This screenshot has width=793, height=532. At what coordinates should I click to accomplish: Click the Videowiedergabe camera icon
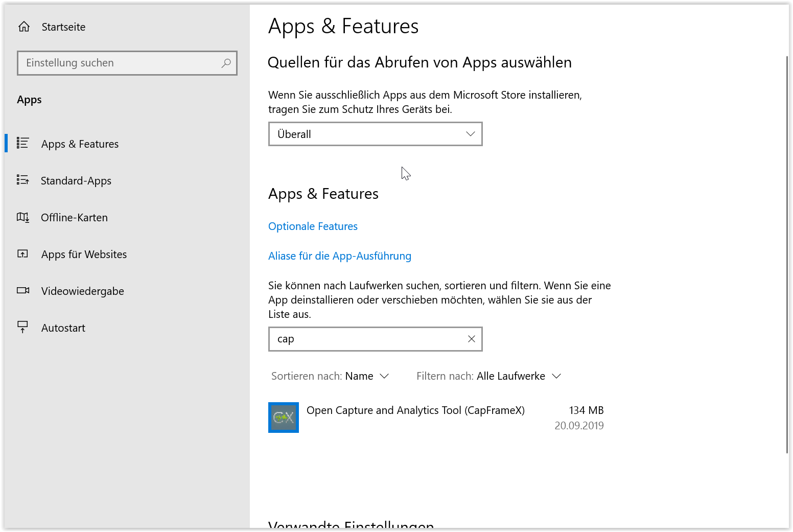[x=23, y=290]
